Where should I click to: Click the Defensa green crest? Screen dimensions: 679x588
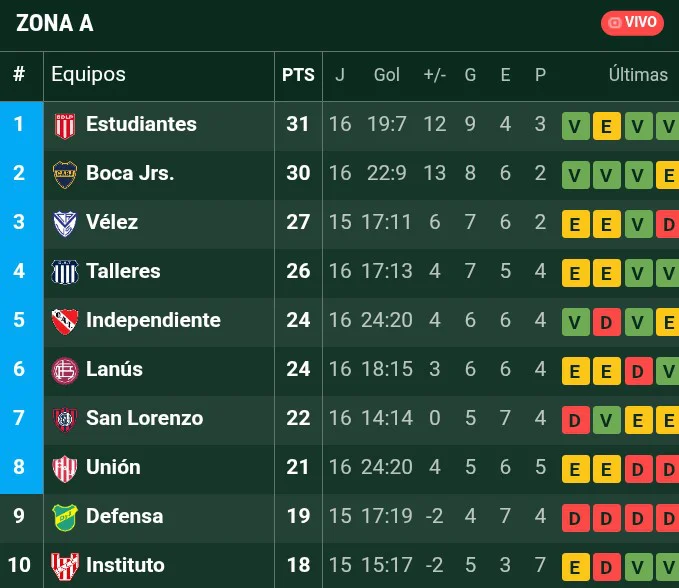point(65,517)
